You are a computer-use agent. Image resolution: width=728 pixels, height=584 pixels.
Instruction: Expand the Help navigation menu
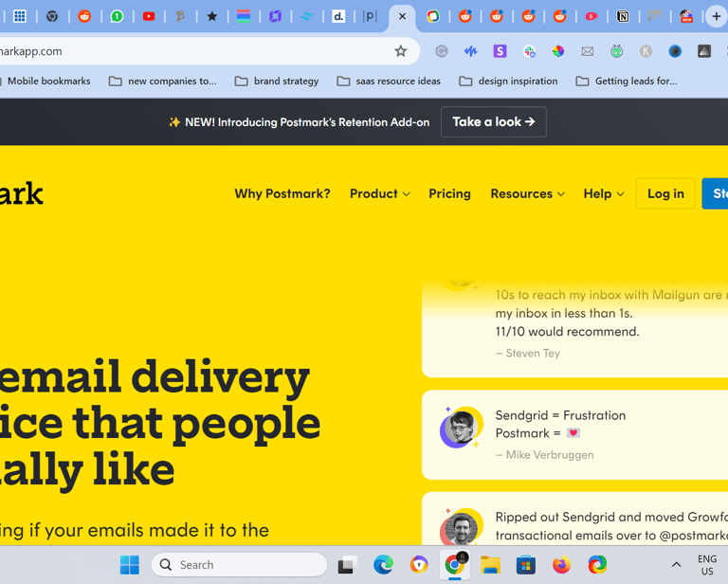[x=604, y=193]
